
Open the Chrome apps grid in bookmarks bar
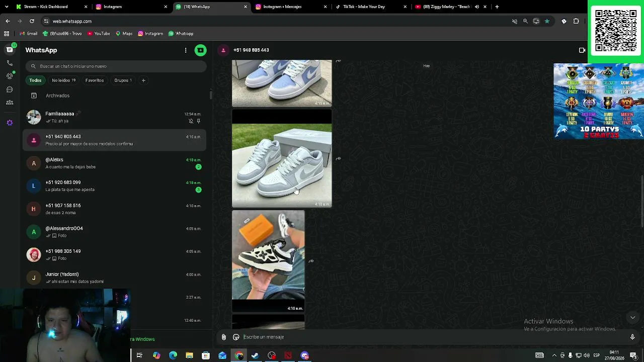7,34
